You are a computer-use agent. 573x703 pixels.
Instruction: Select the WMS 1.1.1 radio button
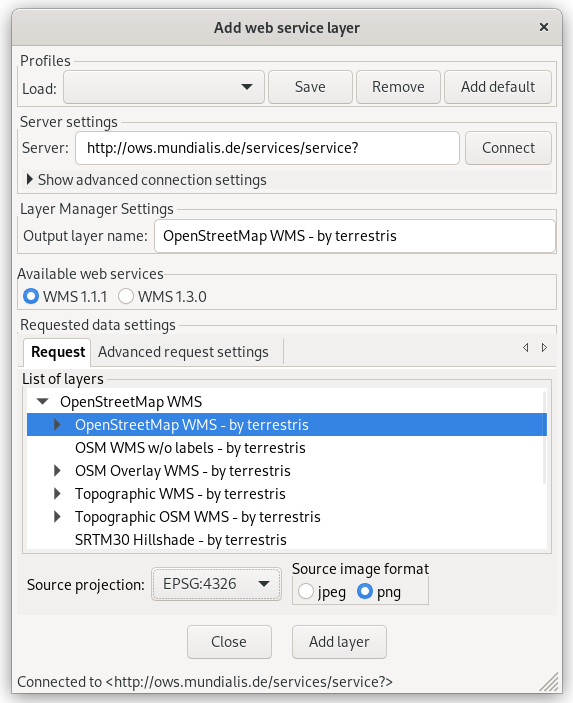coord(31,296)
